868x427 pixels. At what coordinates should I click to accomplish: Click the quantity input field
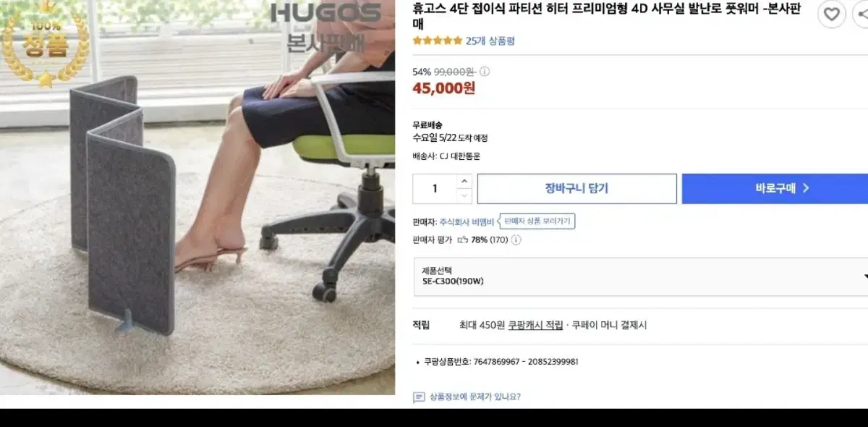coord(435,189)
